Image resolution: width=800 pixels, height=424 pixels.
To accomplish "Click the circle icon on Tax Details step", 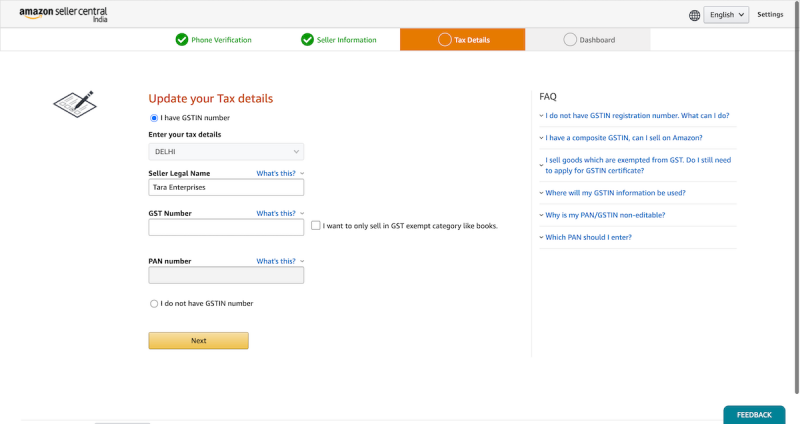I will pyautogui.click(x=445, y=40).
